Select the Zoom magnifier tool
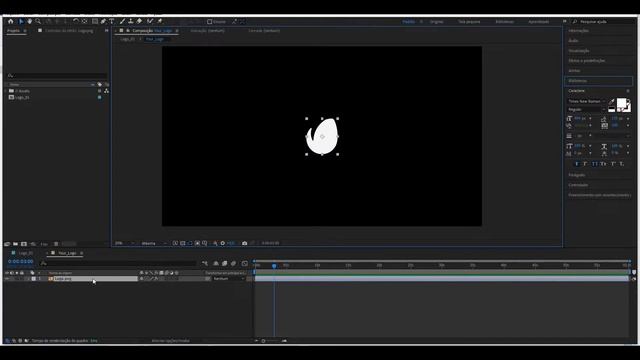The width and height of the screenshot is (640, 360). point(38,21)
